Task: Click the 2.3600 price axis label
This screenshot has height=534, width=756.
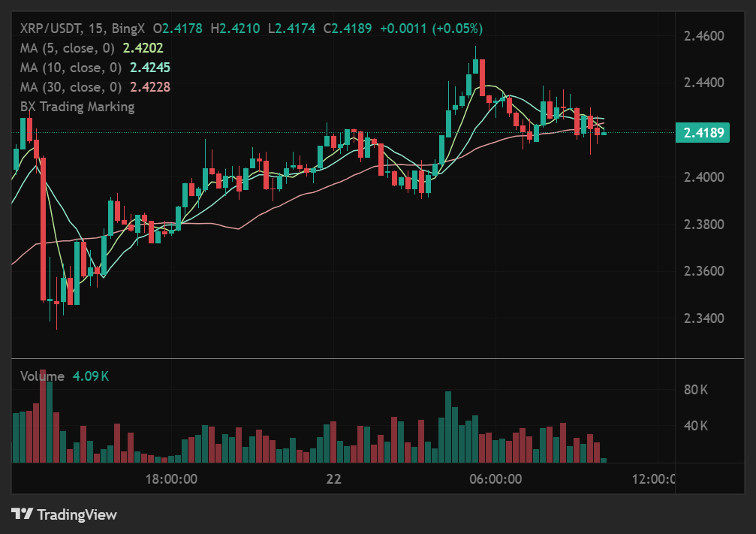Action: click(x=704, y=271)
